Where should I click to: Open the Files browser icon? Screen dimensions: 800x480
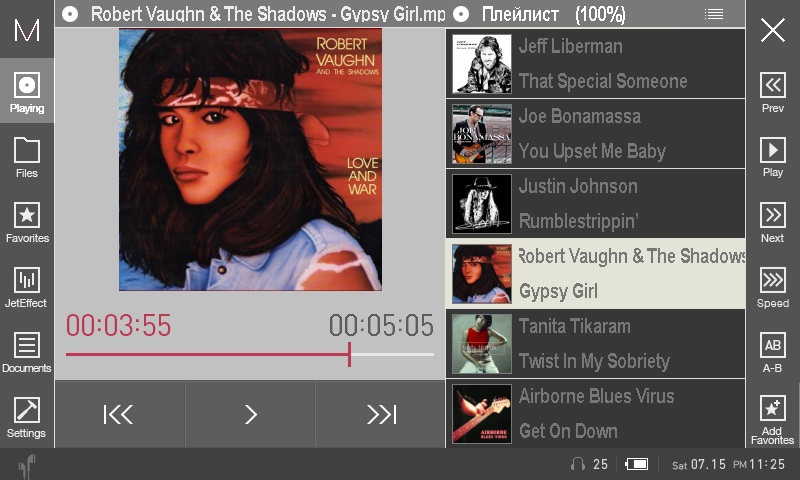click(27, 150)
